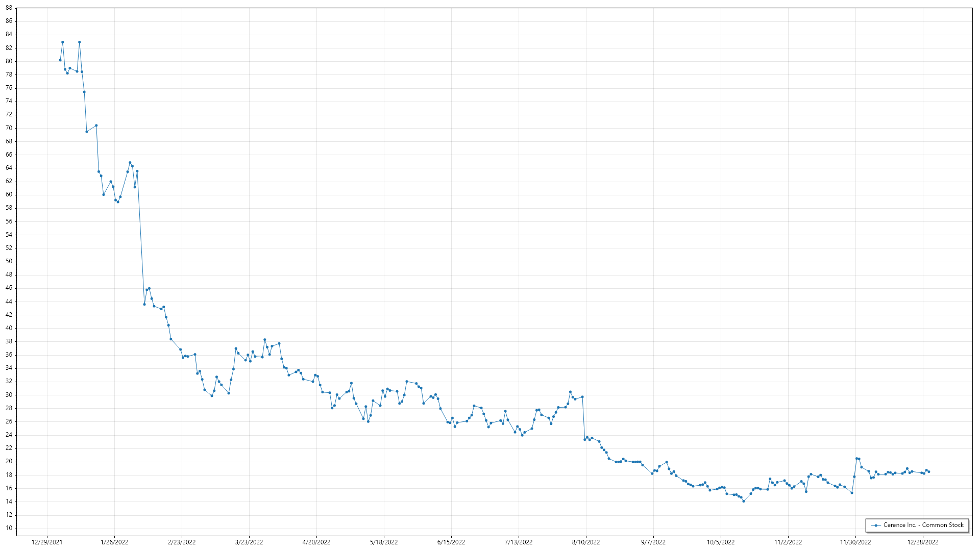
Task: Click the 8/10/2022 x-axis date label
Action: tap(586, 542)
